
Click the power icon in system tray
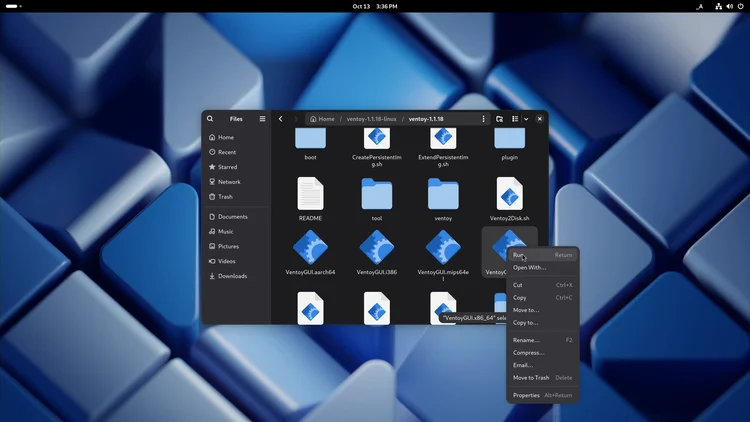click(x=740, y=6)
